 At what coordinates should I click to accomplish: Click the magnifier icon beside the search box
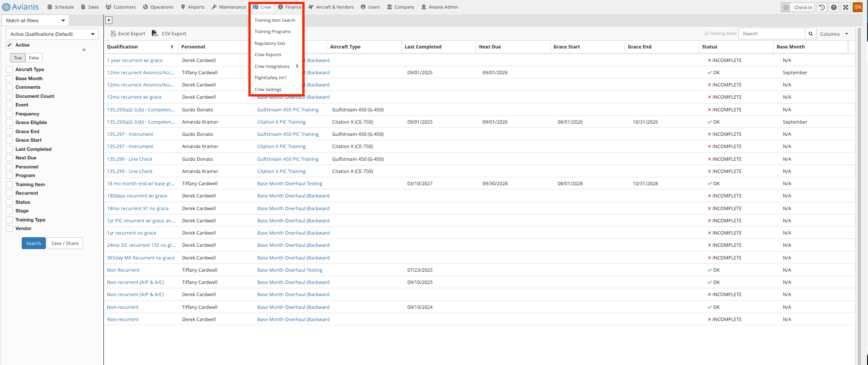click(x=810, y=34)
